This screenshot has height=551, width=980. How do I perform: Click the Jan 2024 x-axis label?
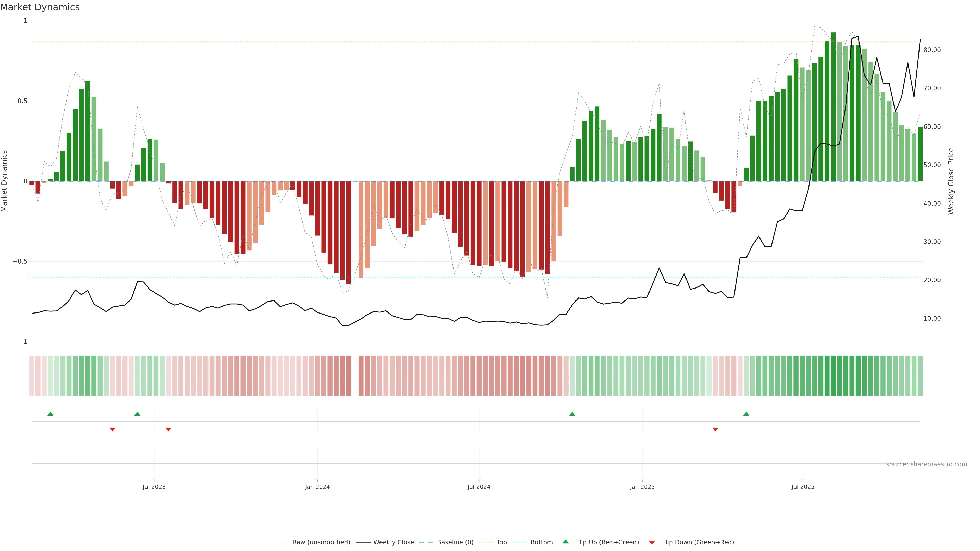317,487
